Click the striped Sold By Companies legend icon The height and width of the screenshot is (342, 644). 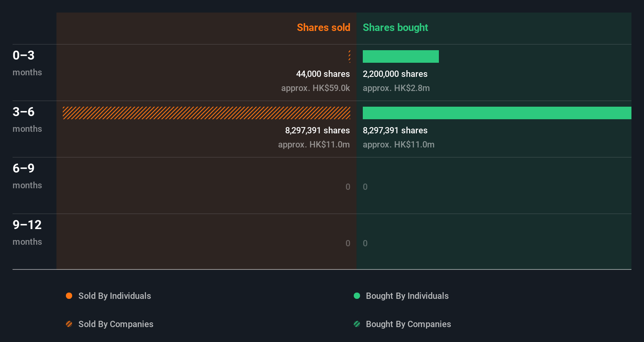tap(69, 324)
